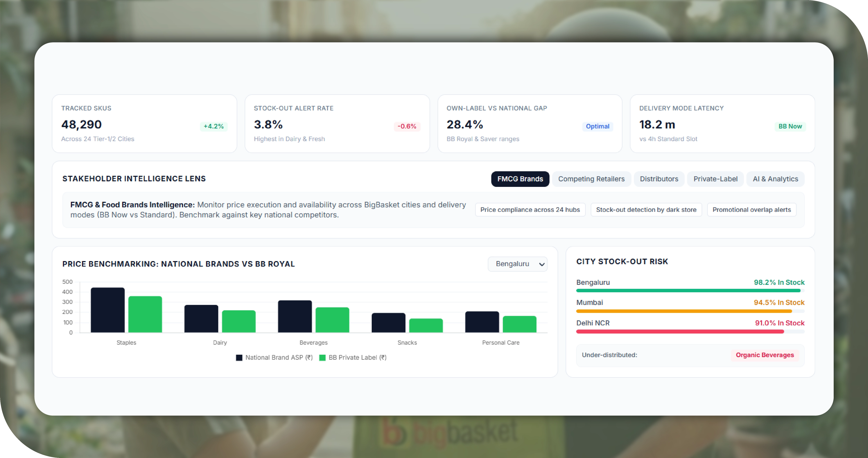This screenshot has width=868, height=458.
Task: Click the Staples national brand bar
Action: coord(107,310)
